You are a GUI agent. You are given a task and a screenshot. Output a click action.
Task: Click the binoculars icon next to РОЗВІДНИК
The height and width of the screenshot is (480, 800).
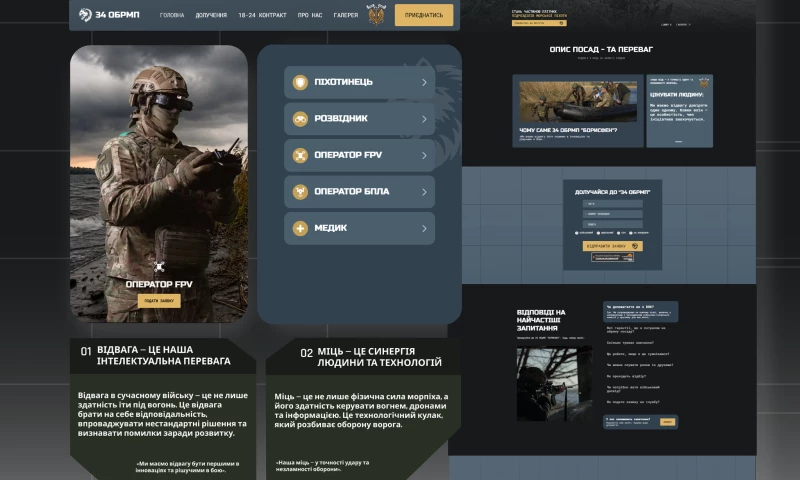[x=300, y=119]
